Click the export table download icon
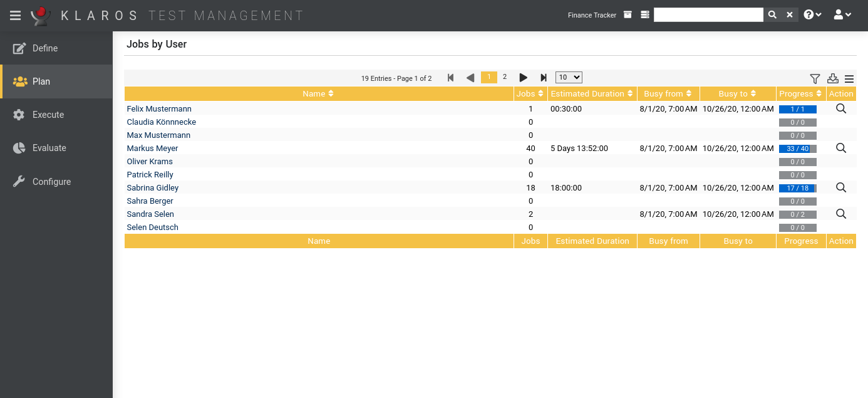Viewport: 868px width, 398px height. point(832,78)
